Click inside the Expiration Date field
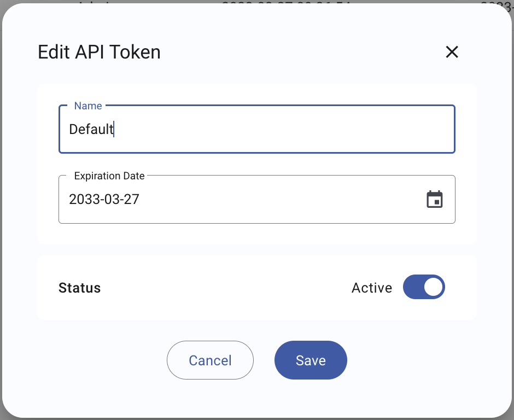 257,200
